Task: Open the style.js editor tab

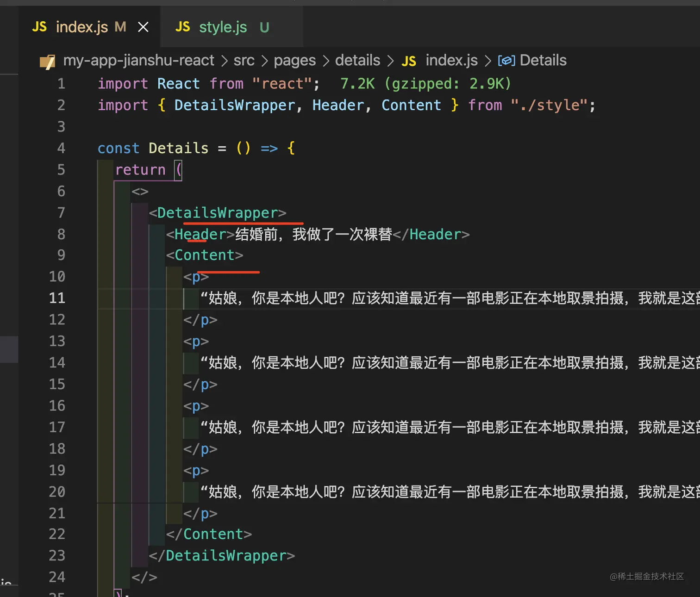Action: [231, 27]
